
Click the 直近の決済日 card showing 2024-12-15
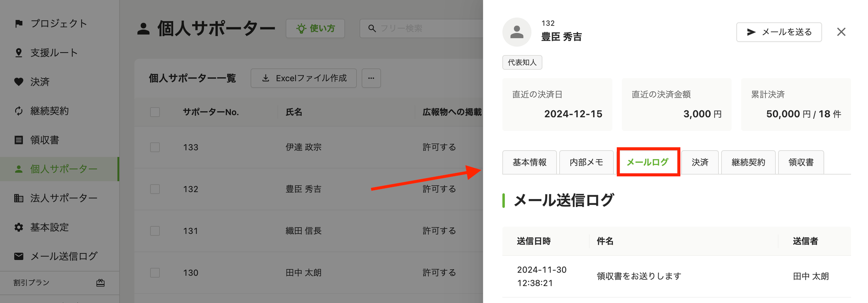tap(557, 104)
